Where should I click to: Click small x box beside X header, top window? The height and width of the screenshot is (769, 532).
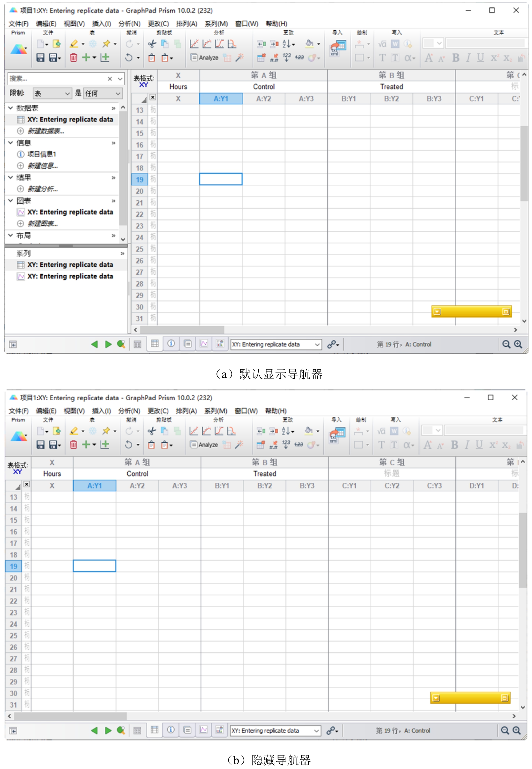tap(152, 97)
